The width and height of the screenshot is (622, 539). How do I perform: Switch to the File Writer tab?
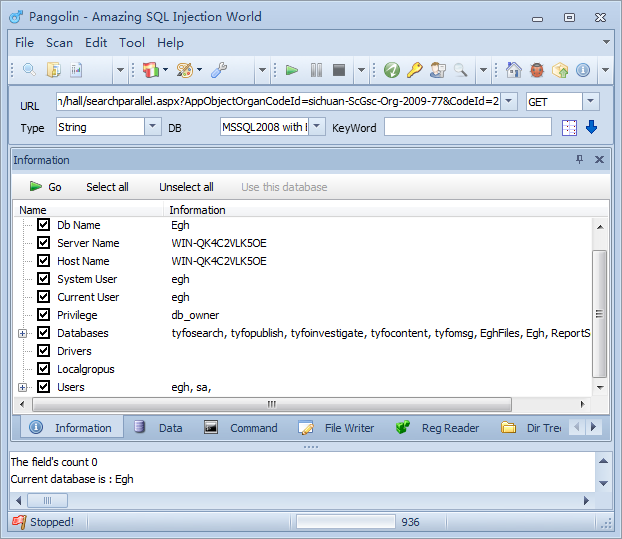(336, 428)
